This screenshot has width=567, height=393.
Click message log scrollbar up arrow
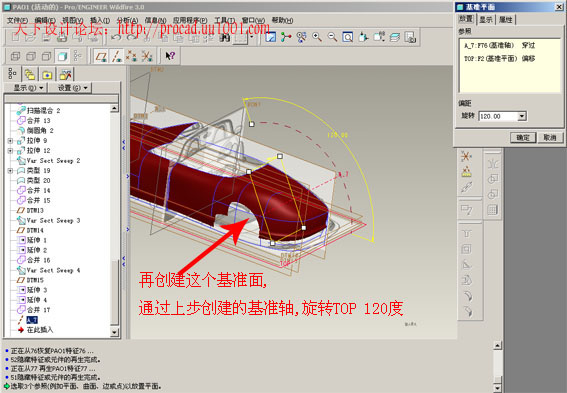[498, 346]
